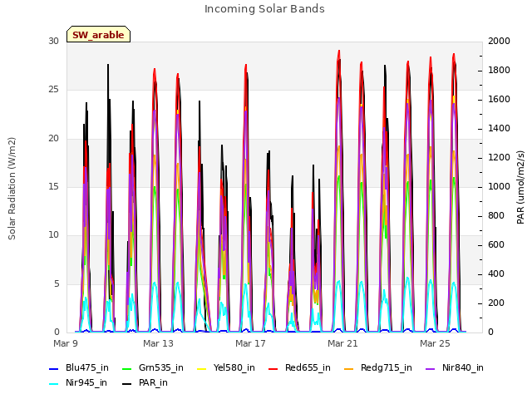
Task: Click the 1000 tick on PAR axis
Action: point(499,186)
